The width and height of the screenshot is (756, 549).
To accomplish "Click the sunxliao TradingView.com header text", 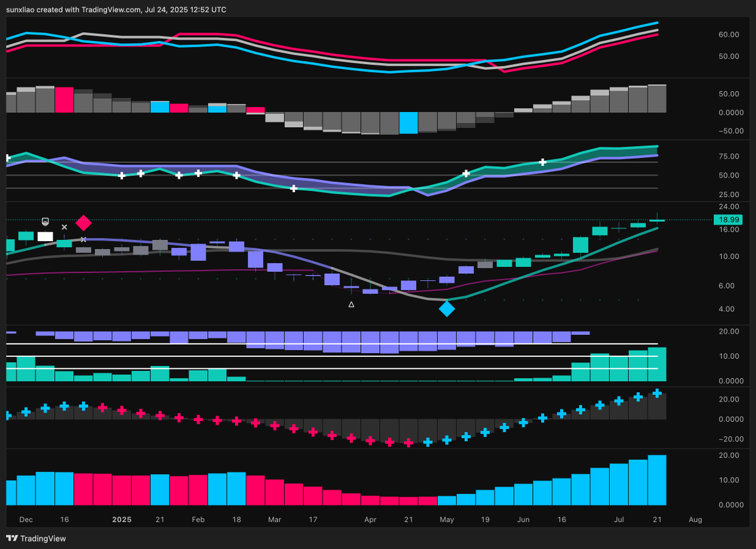I will [116, 9].
